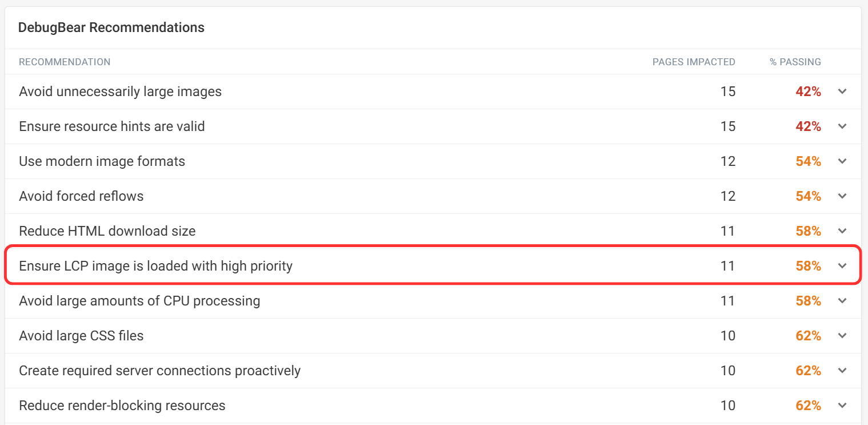The height and width of the screenshot is (425, 868).
Task: Expand the Avoid large CSS files row
Action: 842,335
